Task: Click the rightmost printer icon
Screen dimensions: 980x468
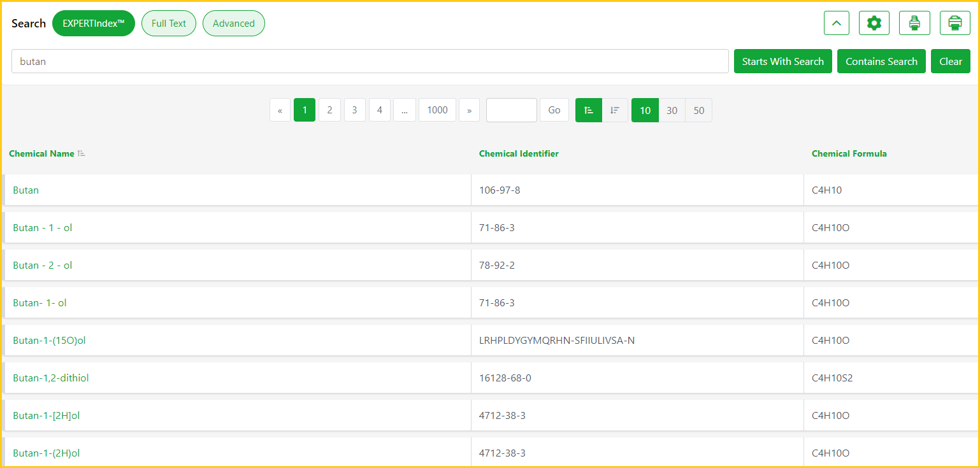Action: click(955, 24)
